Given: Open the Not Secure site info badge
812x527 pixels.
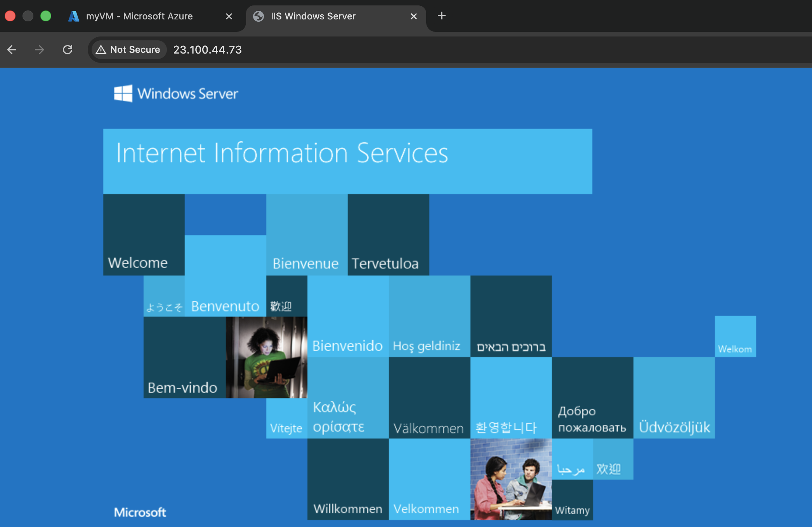Looking at the screenshot, I should [x=128, y=50].
